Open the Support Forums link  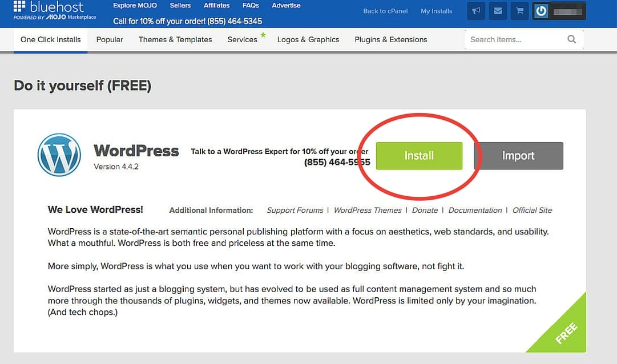[x=295, y=210]
